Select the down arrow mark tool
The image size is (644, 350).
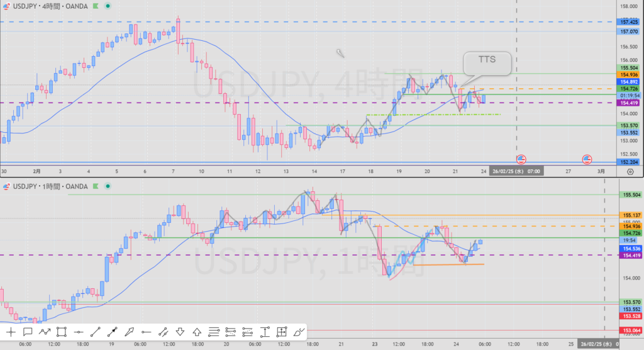click(x=180, y=331)
